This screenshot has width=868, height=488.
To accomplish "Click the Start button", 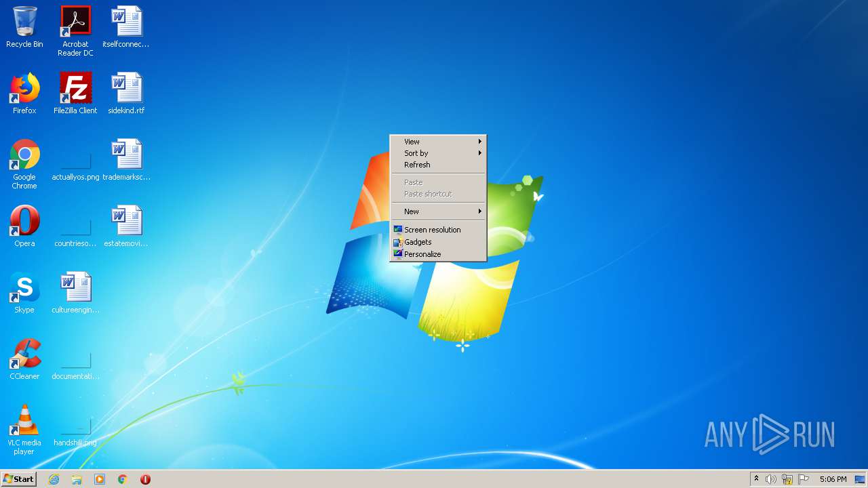I will pyautogui.click(x=18, y=479).
